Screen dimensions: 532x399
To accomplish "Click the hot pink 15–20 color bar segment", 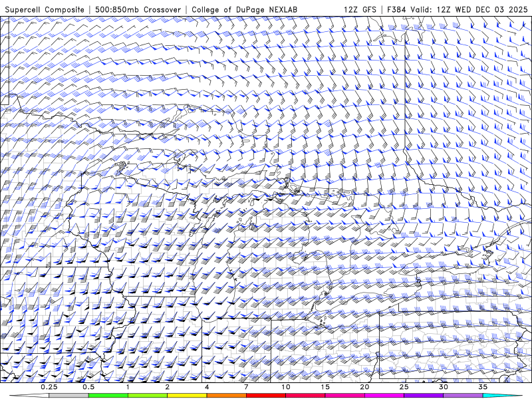I will pos(344,396).
